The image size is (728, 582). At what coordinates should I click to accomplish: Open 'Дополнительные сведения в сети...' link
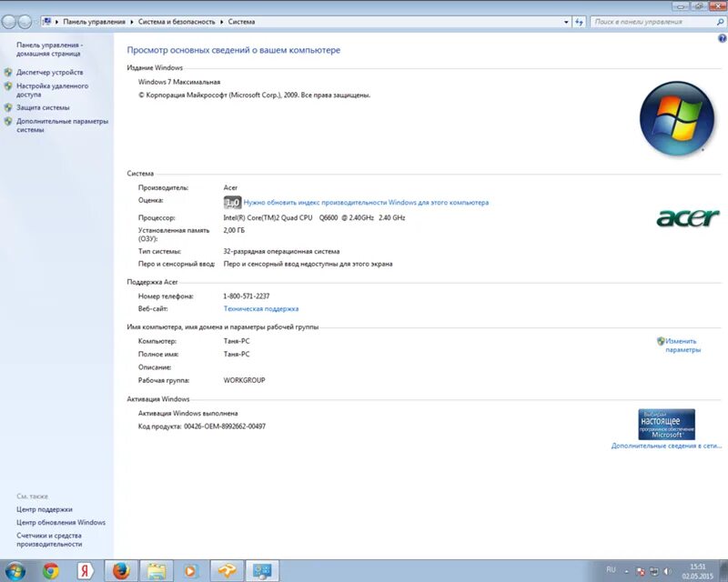pyautogui.click(x=666, y=446)
